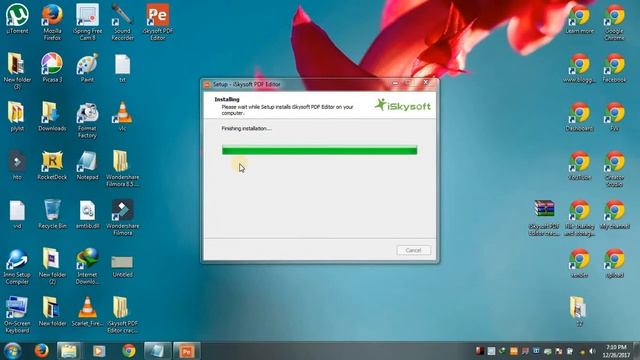
Task: Select the Paint desktop shortcut
Action: (x=87, y=68)
